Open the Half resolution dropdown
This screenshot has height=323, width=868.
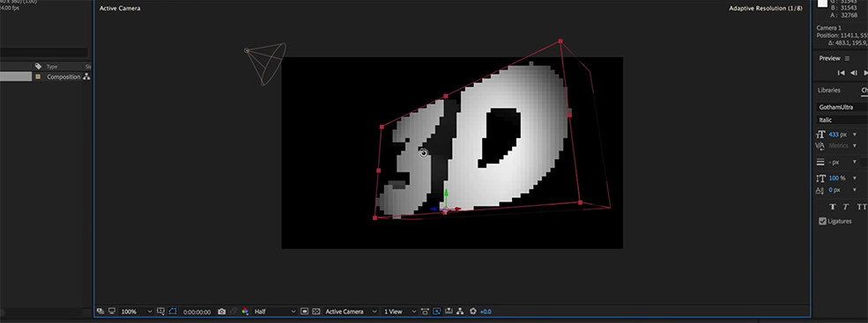point(274,312)
